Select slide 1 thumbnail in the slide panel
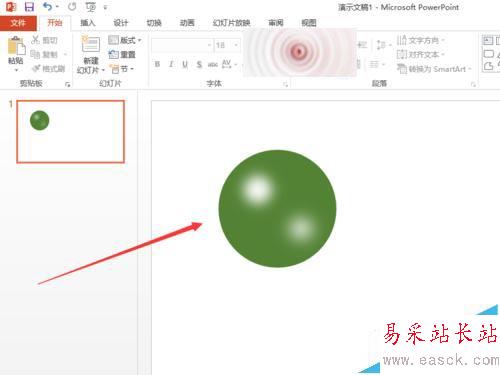Image resolution: width=500 pixels, height=375 pixels. tap(70, 132)
